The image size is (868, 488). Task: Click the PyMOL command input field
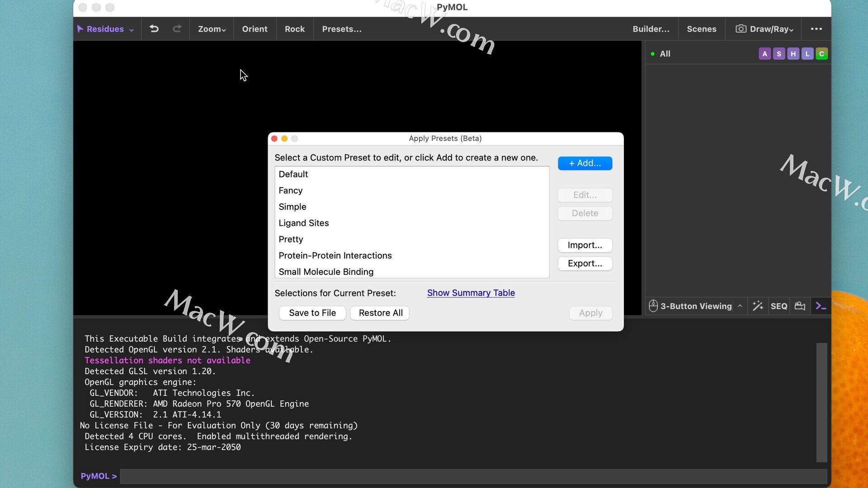click(473, 476)
